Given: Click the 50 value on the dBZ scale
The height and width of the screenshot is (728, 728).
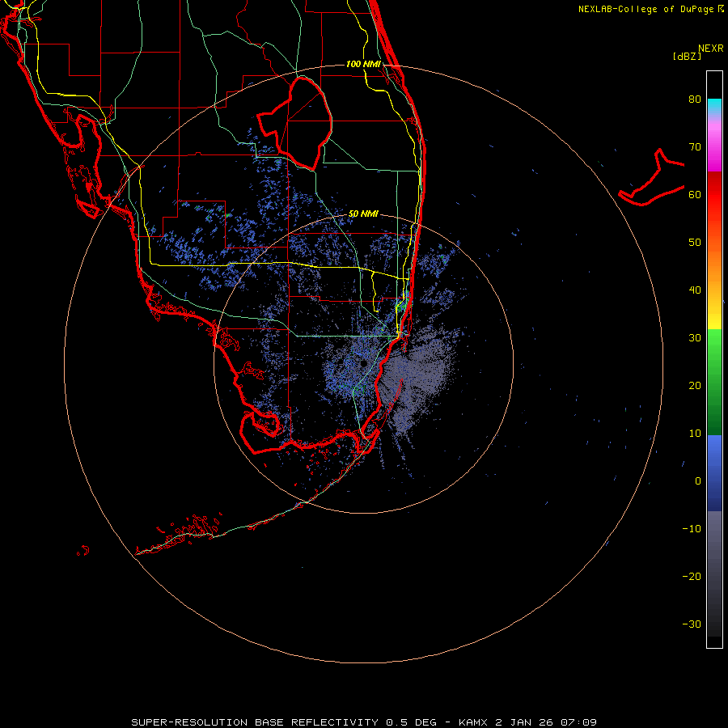Looking at the screenshot, I should pos(695,243).
